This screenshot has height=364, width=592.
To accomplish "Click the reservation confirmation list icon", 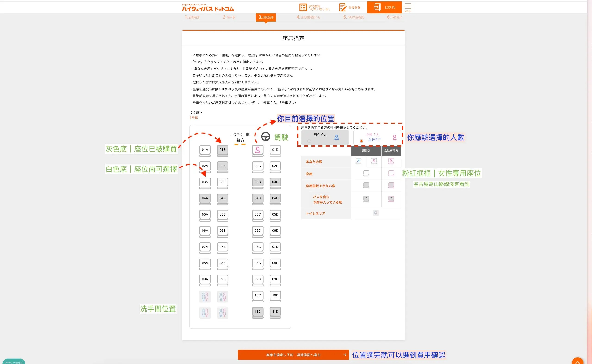I will pyautogui.click(x=303, y=7).
